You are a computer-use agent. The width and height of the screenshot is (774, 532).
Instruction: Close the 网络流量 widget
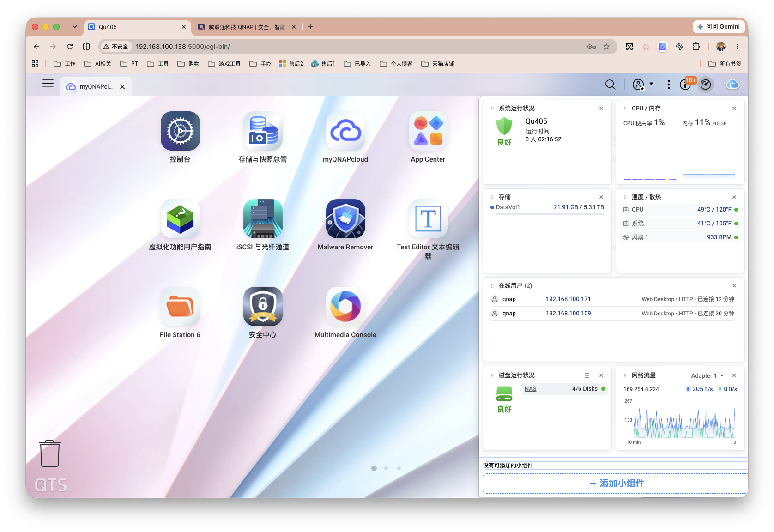[734, 375]
